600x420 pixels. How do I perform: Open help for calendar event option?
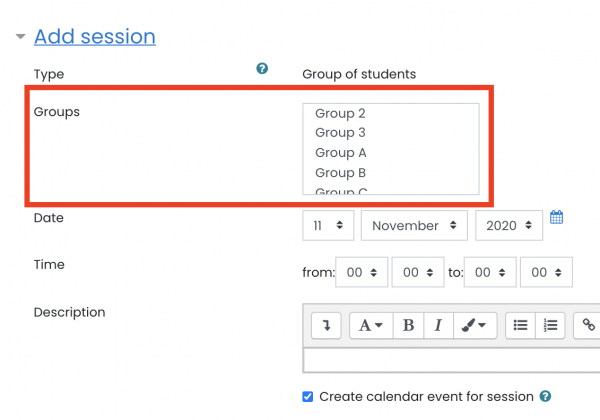(x=545, y=396)
